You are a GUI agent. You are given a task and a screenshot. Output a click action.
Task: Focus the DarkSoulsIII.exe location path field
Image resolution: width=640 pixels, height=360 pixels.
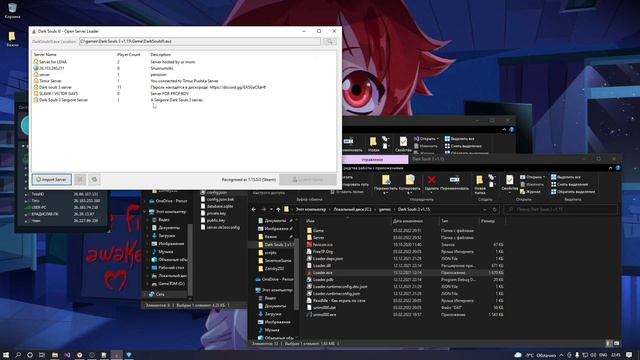pos(200,41)
